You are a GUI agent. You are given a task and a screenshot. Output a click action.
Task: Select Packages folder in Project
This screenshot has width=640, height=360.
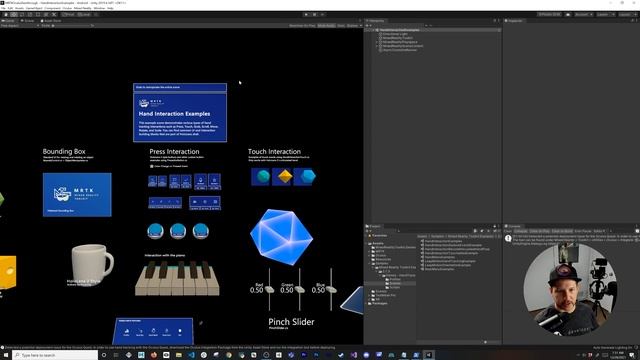point(379,303)
